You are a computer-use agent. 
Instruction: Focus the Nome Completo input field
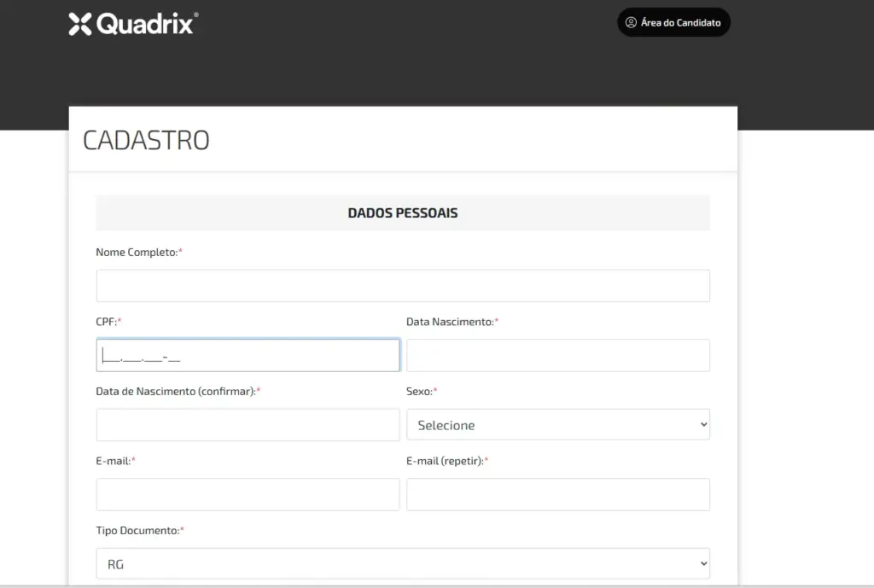403,285
